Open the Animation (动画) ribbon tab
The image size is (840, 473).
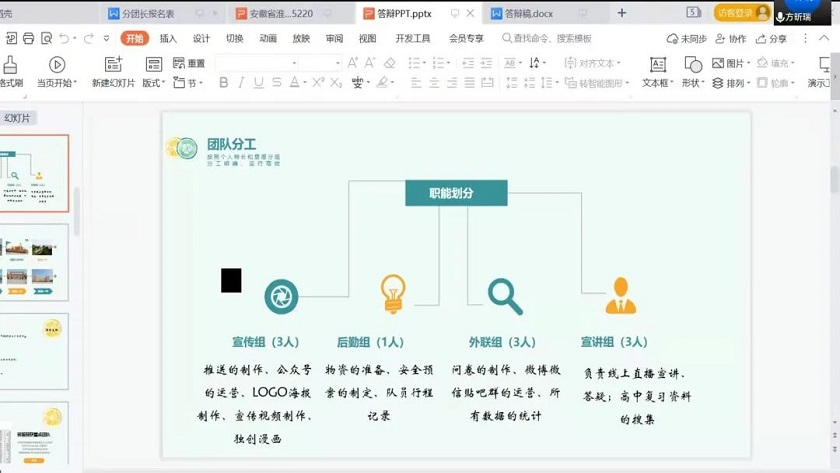tap(268, 39)
